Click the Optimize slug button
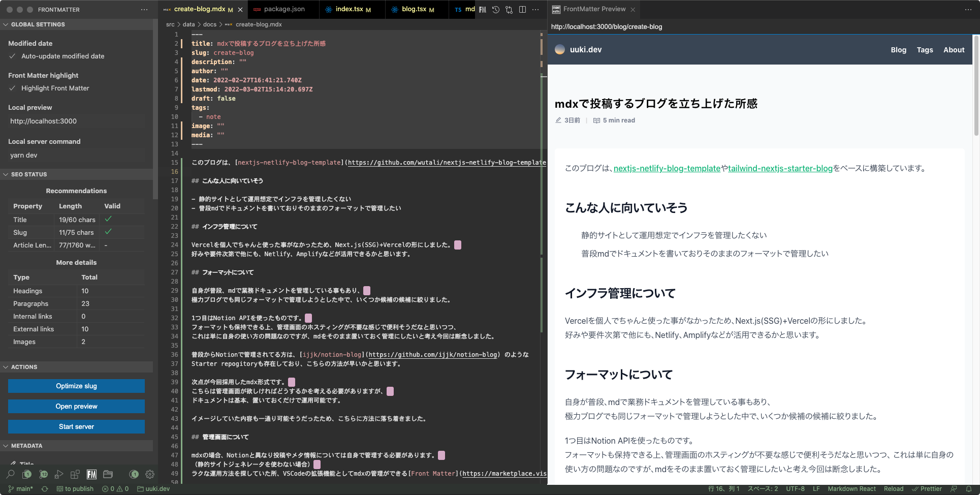 coord(76,386)
